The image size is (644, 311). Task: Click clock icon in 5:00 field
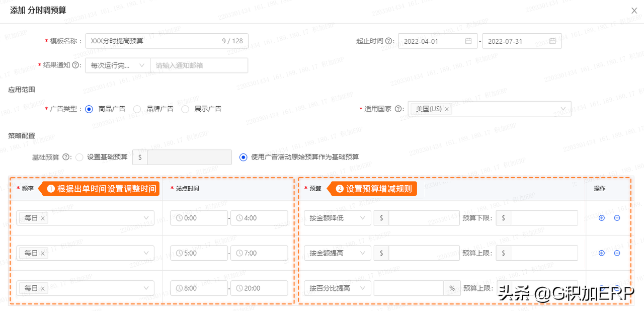(180, 253)
